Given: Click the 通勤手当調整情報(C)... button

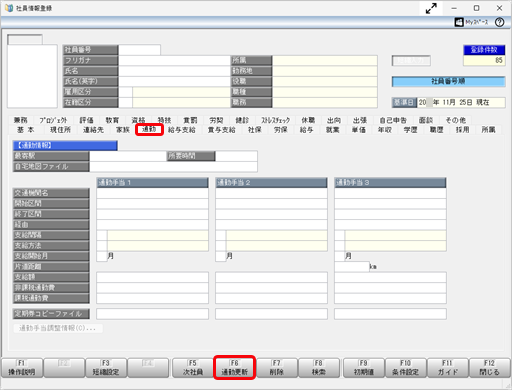Looking at the screenshot, I should [58, 328].
